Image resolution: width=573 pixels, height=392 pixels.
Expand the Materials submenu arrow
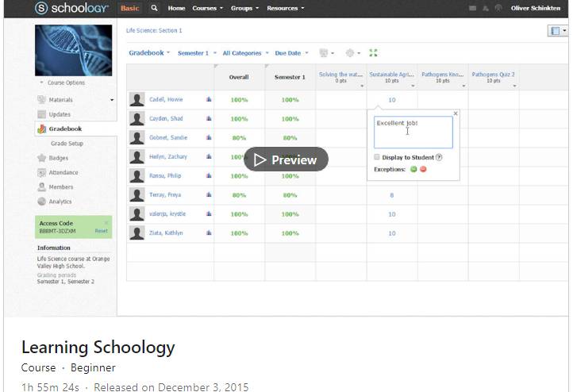coord(112,100)
